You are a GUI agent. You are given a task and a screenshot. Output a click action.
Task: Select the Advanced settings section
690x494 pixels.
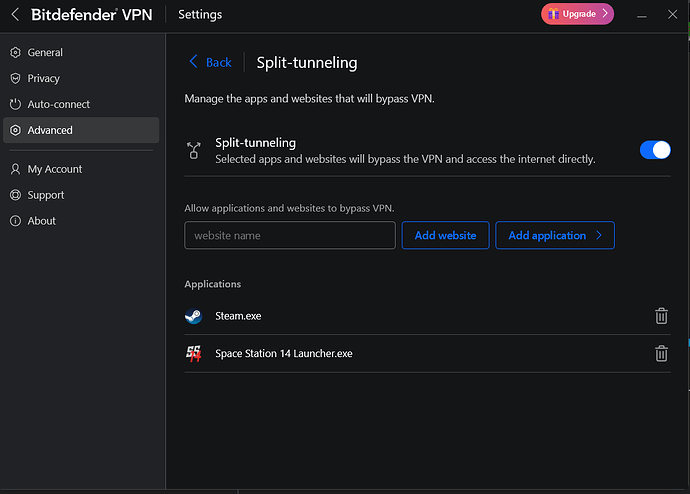pos(81,130)
